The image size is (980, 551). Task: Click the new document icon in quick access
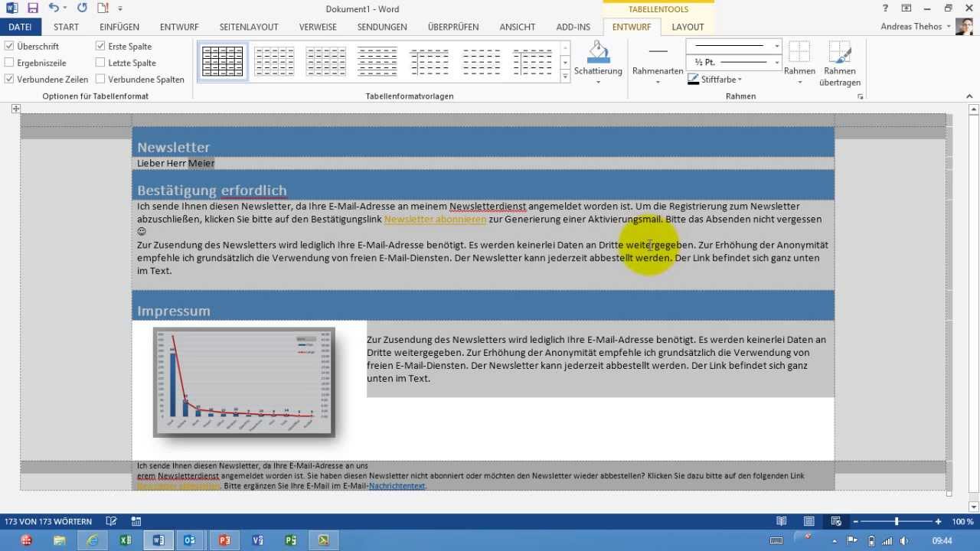(103, 8)
